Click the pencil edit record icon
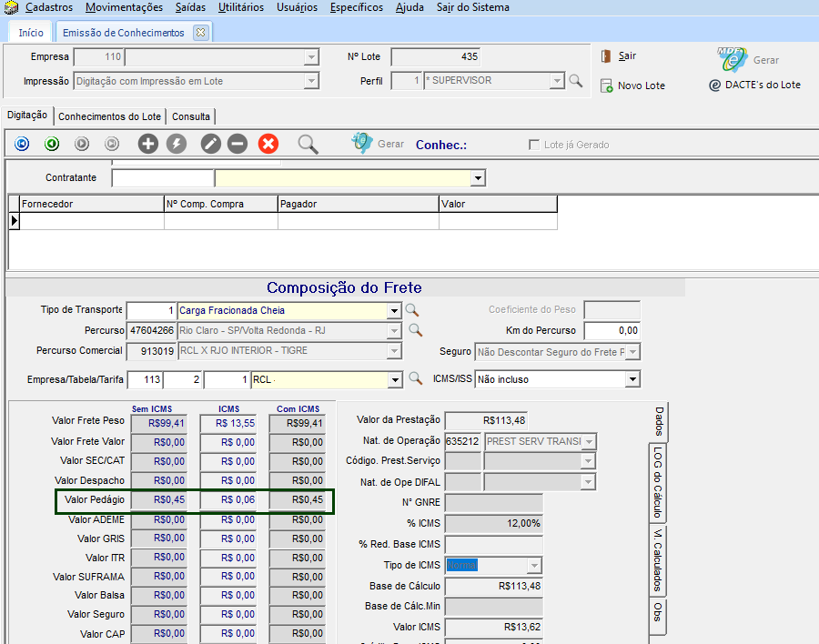The image size is (819, 644). (210, 144)
